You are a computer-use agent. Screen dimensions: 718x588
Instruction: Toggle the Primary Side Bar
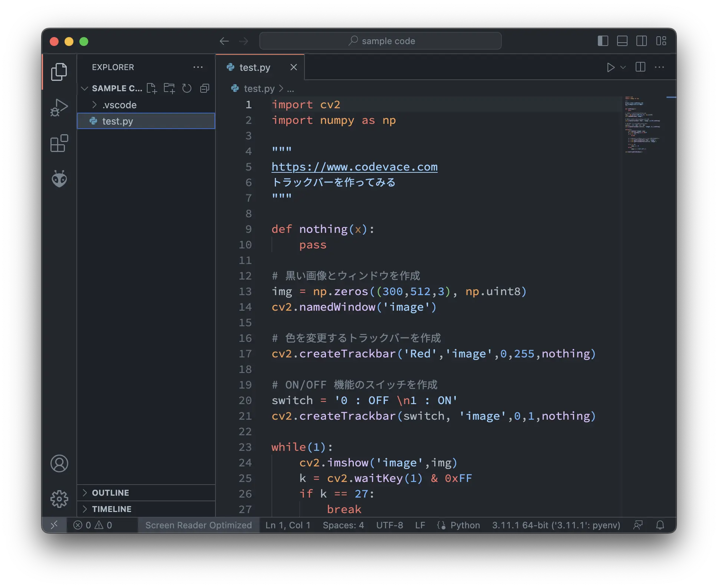click(x=603, y=41)
